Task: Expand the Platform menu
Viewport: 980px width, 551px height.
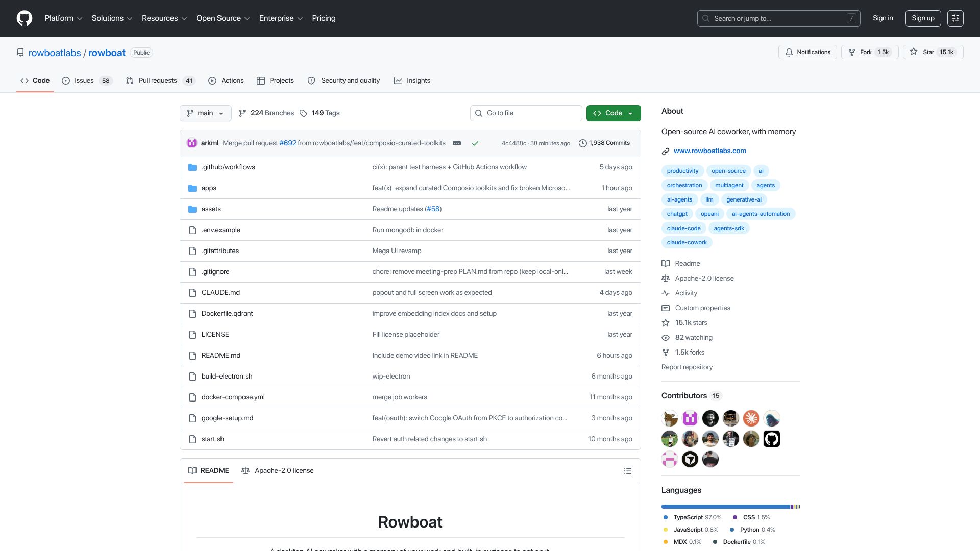Action: coord(63,18)
